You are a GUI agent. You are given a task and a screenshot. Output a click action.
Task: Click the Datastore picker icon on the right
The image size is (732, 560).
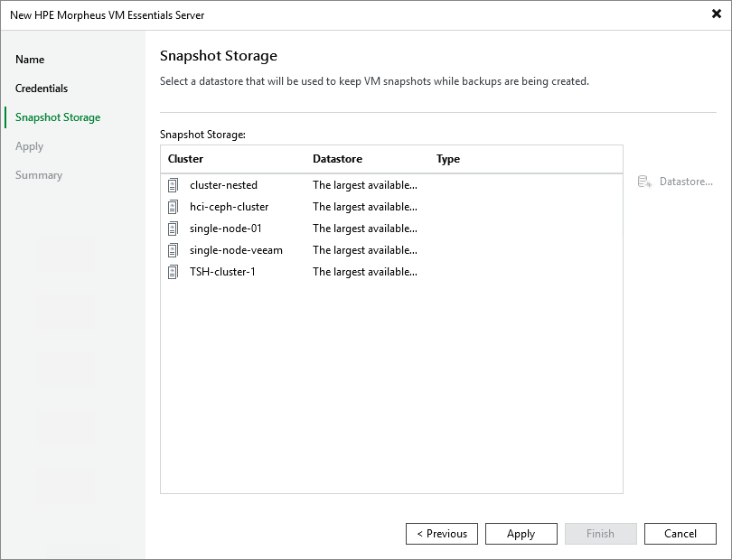coord(645,182)
